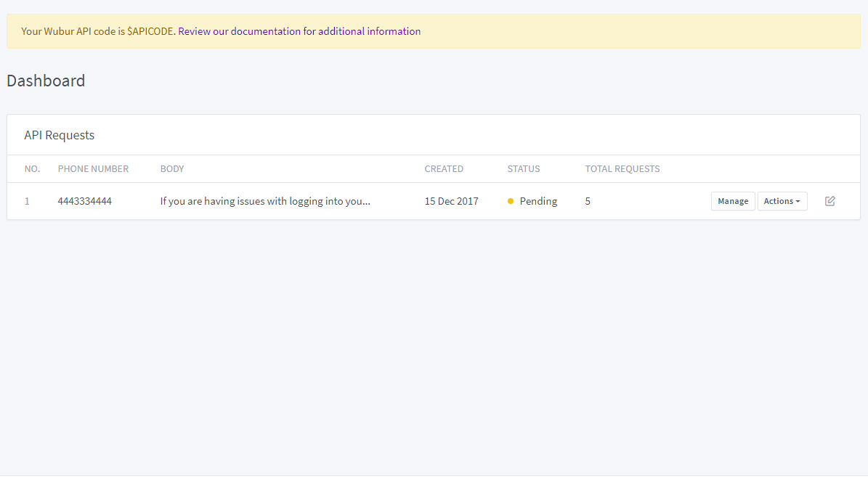This screenshot has width=868, height=503.
Task: Select the Pending status text
Action: coord(538,202)
